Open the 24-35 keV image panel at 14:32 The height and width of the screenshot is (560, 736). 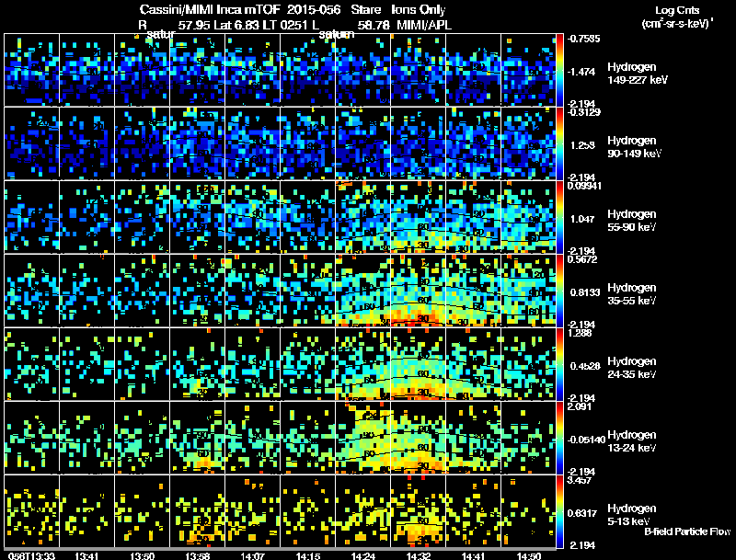click(418, 364)
